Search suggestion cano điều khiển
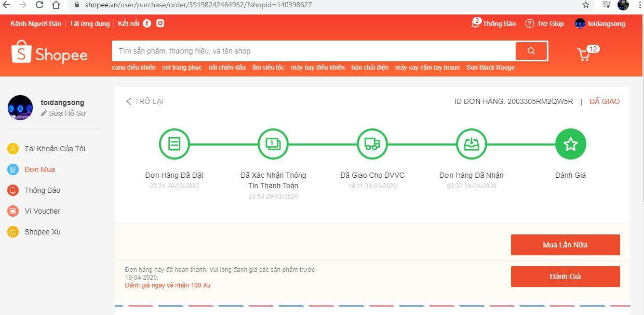Image resolution: width=644 pixels, height=315 pixels. [x=134, y=68]
